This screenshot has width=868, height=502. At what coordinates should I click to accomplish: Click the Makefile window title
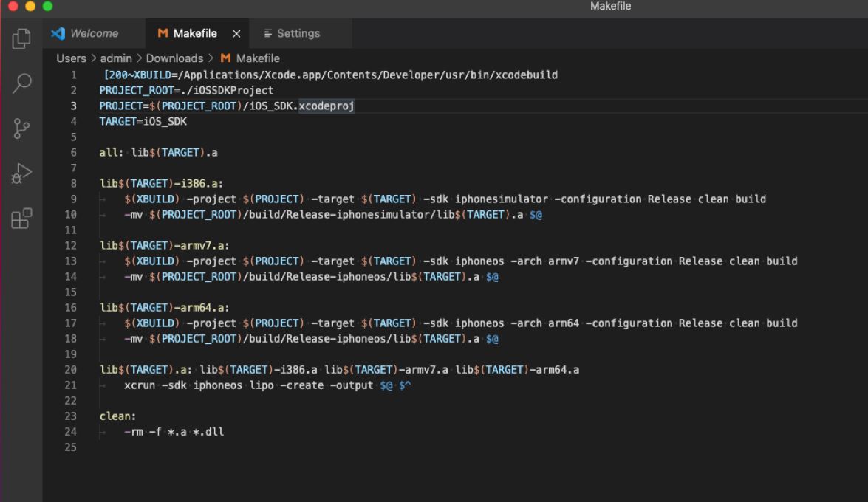(x=610, y=6)
